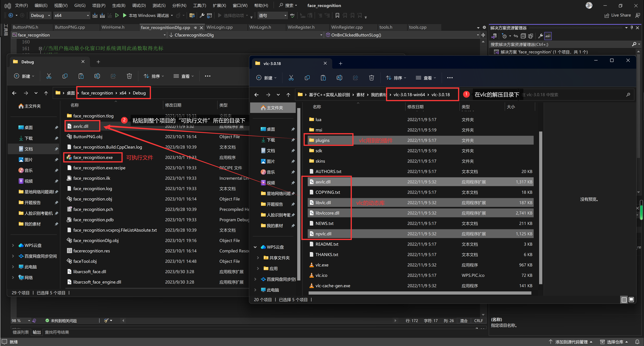Open the 生成(B) menu
This screenshot has height=346, width=644.
pyautogui.click(x=118, y=6)
